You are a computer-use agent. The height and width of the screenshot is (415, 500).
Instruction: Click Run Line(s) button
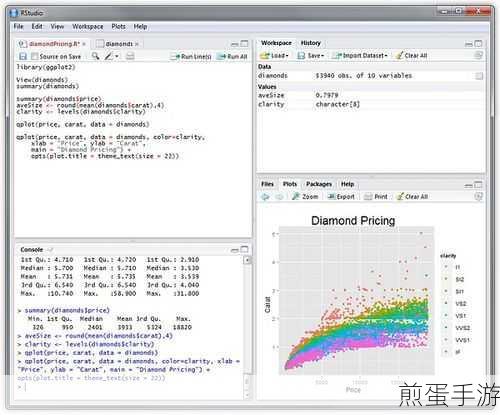[x=191, y=56]
